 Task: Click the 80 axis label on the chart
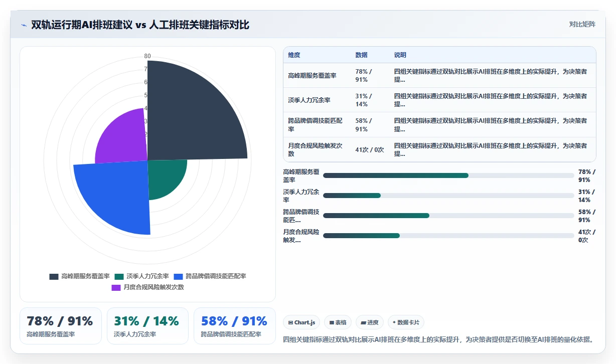point(147,56)
